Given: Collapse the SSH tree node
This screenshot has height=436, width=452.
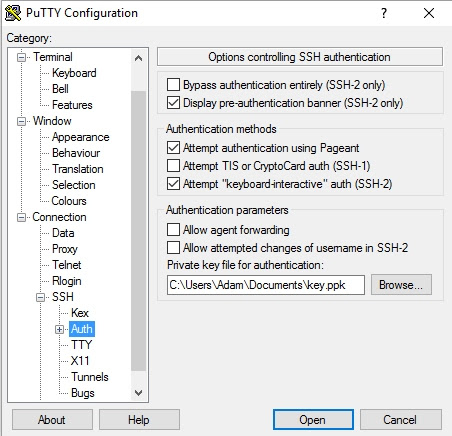Looking at the screenshot, I should pyautogui.click(x=40, y=297).
